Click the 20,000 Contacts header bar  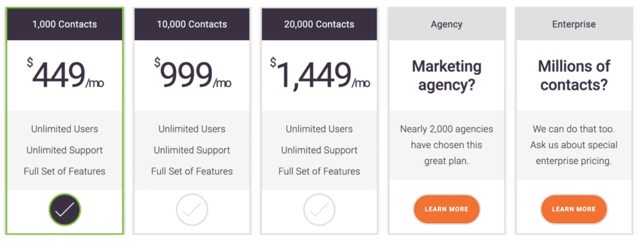(x=319, y=25)
